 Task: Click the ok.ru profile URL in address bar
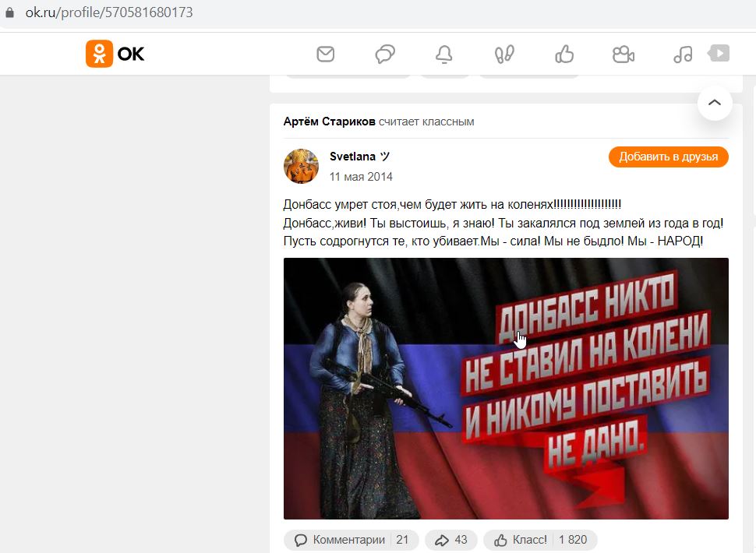click(109, 12)
